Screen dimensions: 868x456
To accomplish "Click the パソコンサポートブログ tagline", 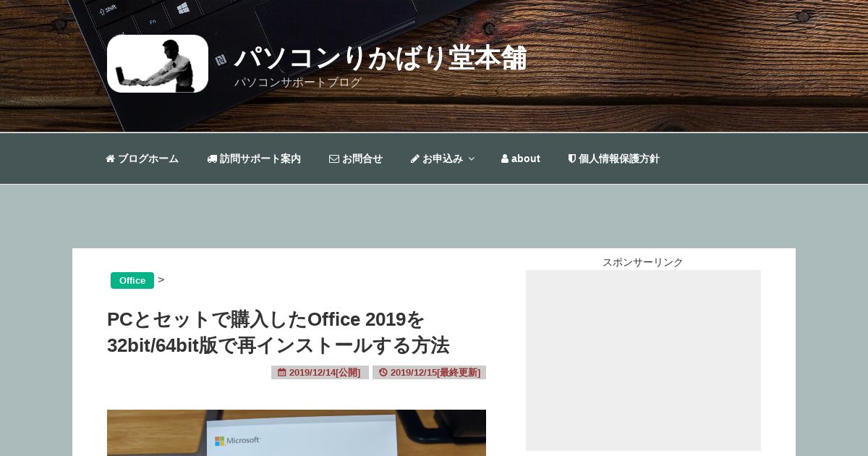I will click(x=297, y=83).
